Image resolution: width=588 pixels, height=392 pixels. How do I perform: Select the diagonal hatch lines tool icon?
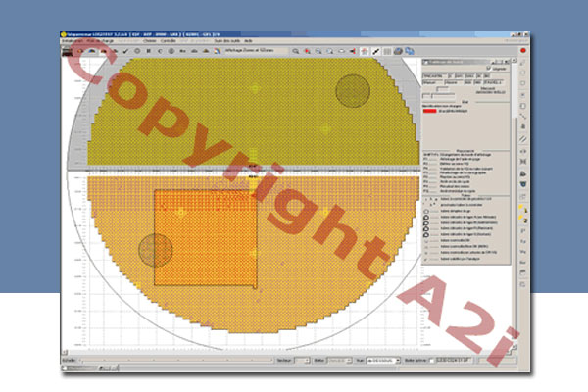[x=524, y=139]
